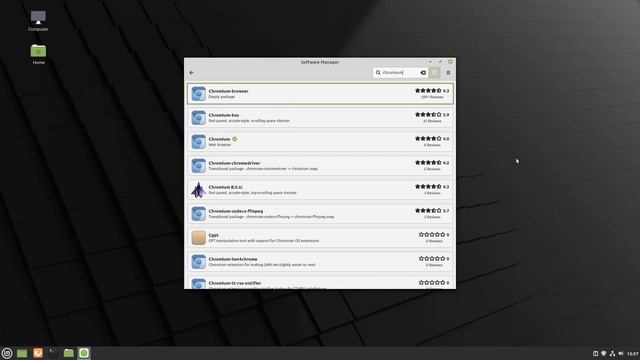Open the Home folder desktop icon
Screen dimensions: 640x360
(38, 54)
